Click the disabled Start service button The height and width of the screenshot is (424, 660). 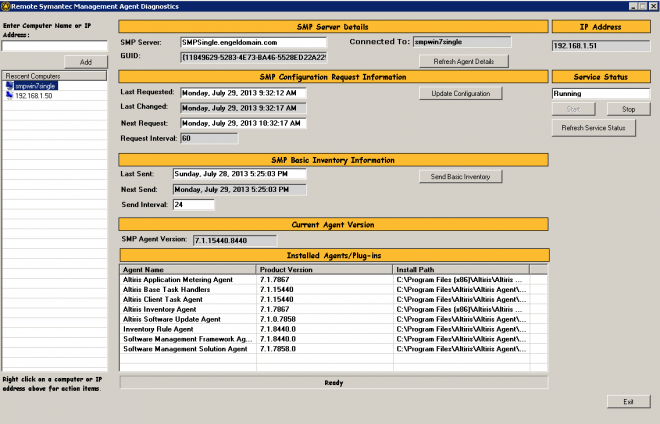(x=573, y=109)
